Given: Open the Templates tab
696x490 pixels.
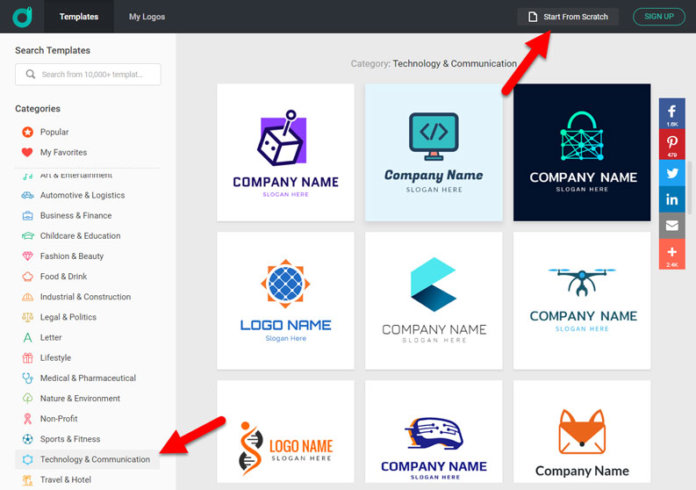Looking at the screenshot, I should (79, 17).
